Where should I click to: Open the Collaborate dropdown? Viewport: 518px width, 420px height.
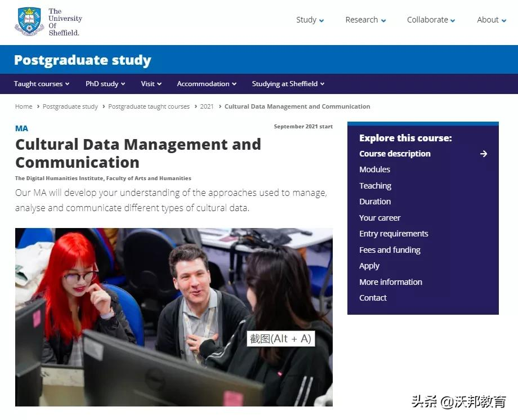(x=427, y=20)
